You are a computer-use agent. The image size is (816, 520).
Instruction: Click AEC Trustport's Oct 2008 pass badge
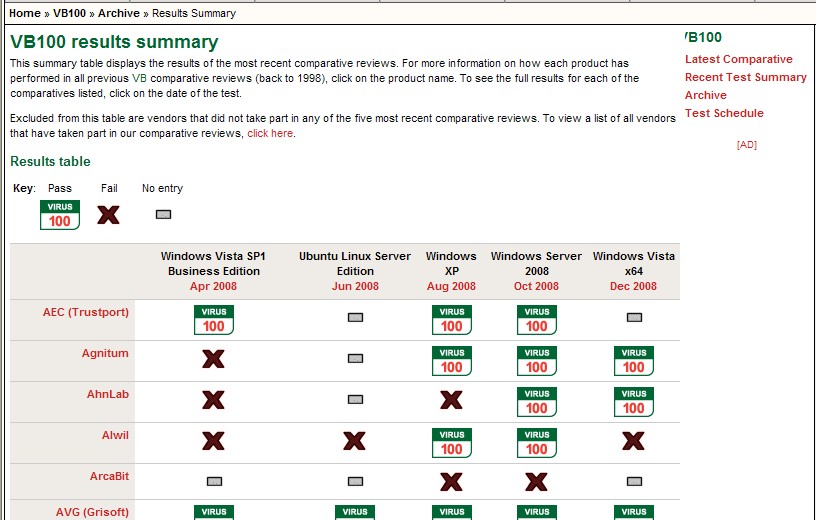tap(537, 320)
